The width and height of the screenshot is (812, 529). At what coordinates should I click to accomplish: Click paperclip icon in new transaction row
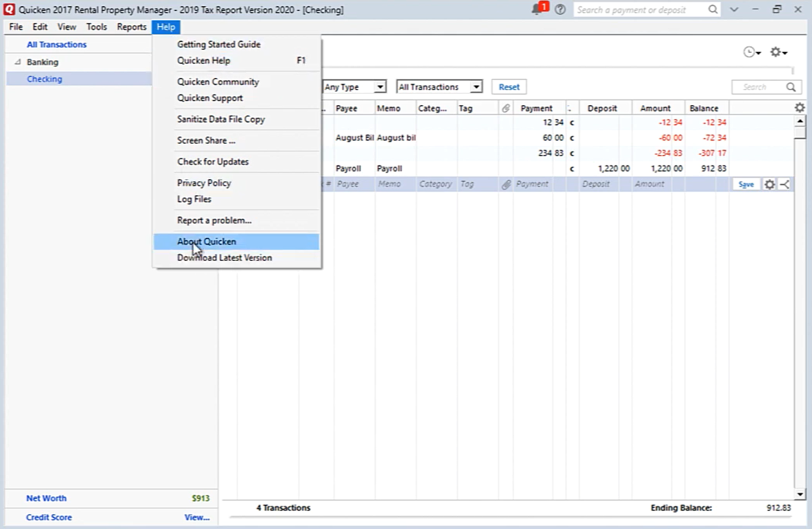[506, 184]
